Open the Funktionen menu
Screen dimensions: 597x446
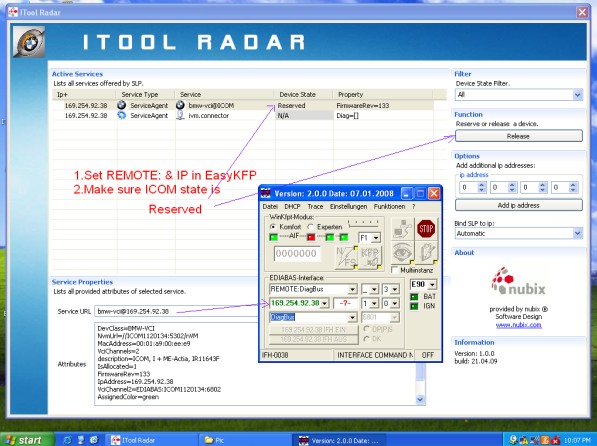[x=389, y=206]
